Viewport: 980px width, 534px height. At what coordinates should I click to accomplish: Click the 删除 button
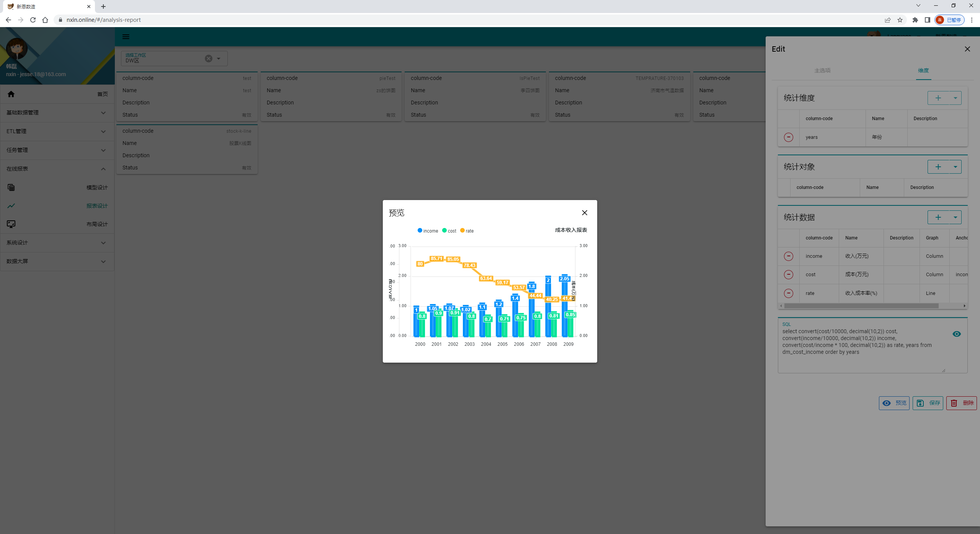[x=961, y=403]
